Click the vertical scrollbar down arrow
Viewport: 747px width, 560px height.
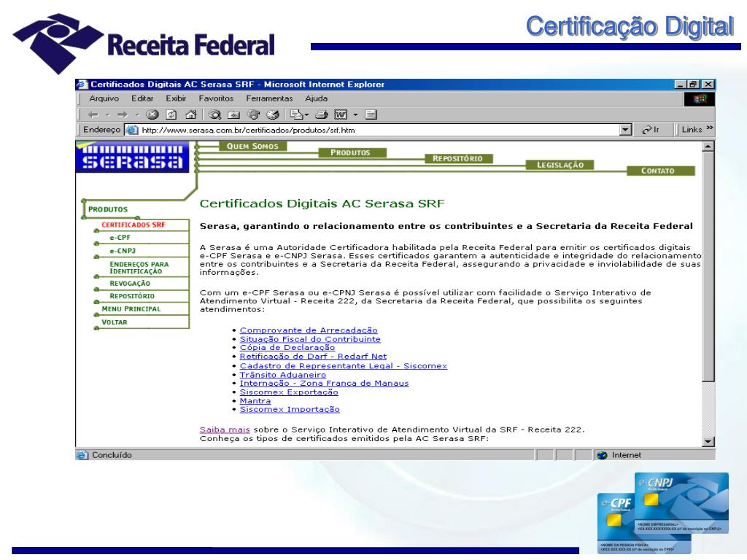[x=708, y=441]
